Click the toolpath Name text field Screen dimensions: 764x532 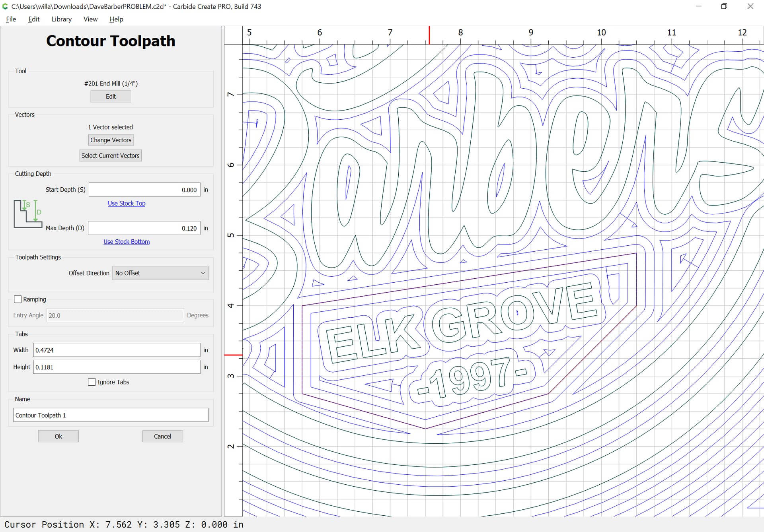click(111, 415)
